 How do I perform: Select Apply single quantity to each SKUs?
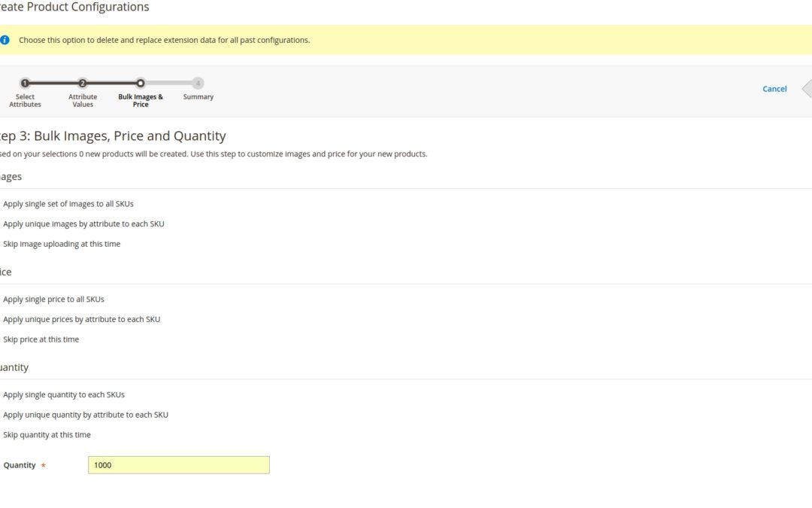(64, 395)
